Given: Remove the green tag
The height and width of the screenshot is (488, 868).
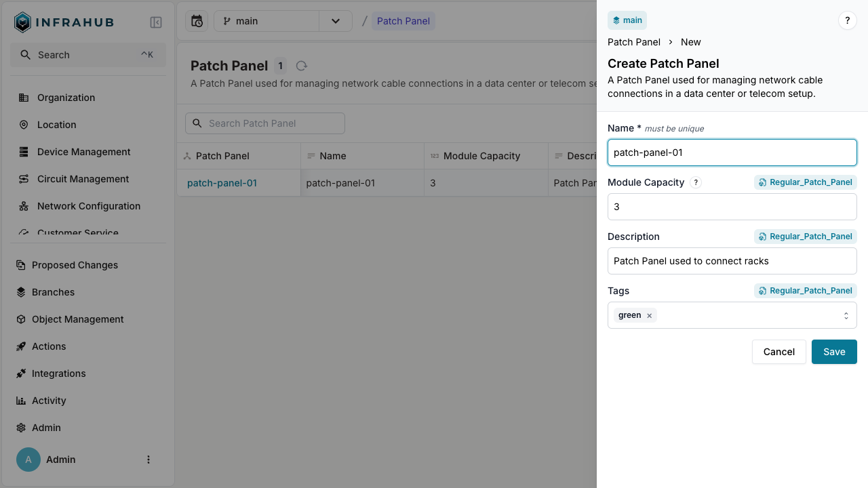Looking at the screenshot, I should click(649, 316).
